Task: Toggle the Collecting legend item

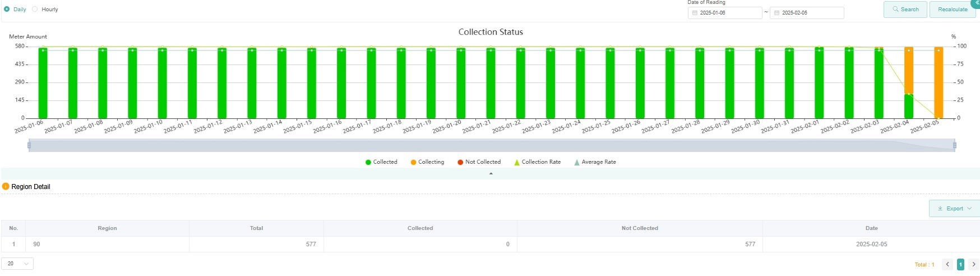Action: (x=427, y=162)
